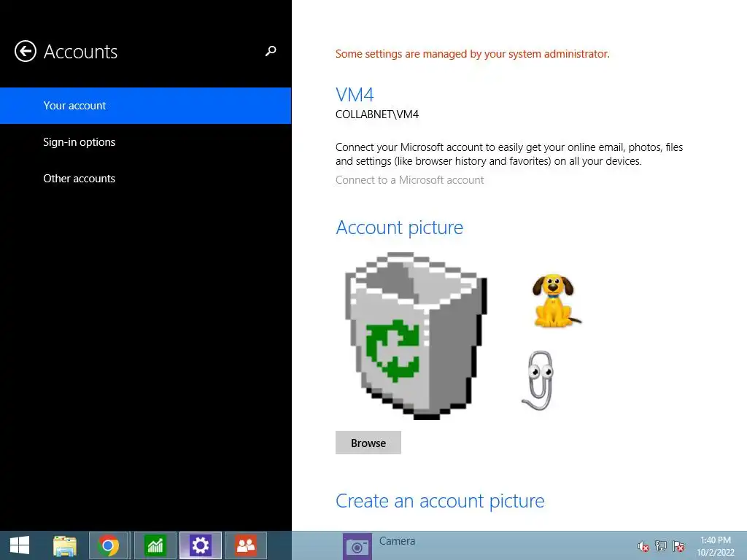Image resolution: width=747 pixels, height=560 pixels.
Task: Click the VM4 account name heading
Action: click(355, 95)
